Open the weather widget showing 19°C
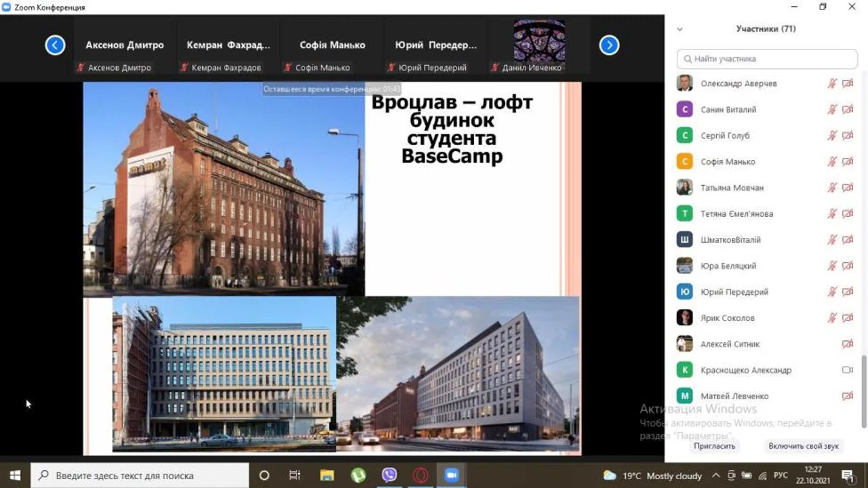This screenshot has width=868, height=488. (x=652, y=475)
